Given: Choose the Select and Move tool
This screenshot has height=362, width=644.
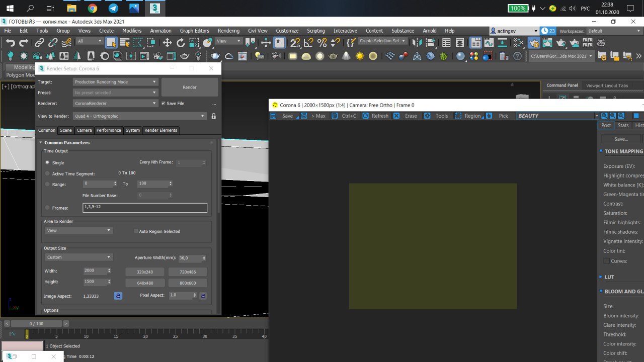Looking at the screenshot, I should pos(167,43).
